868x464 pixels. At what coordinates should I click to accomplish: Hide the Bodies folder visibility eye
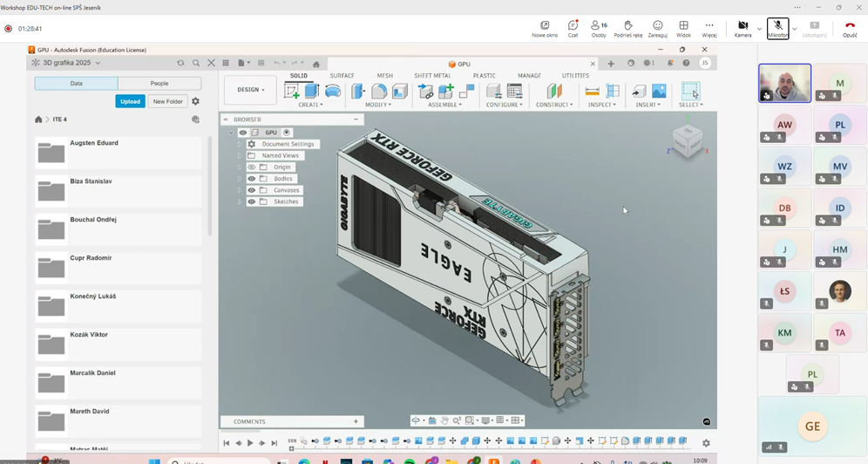tap(252, 179)
